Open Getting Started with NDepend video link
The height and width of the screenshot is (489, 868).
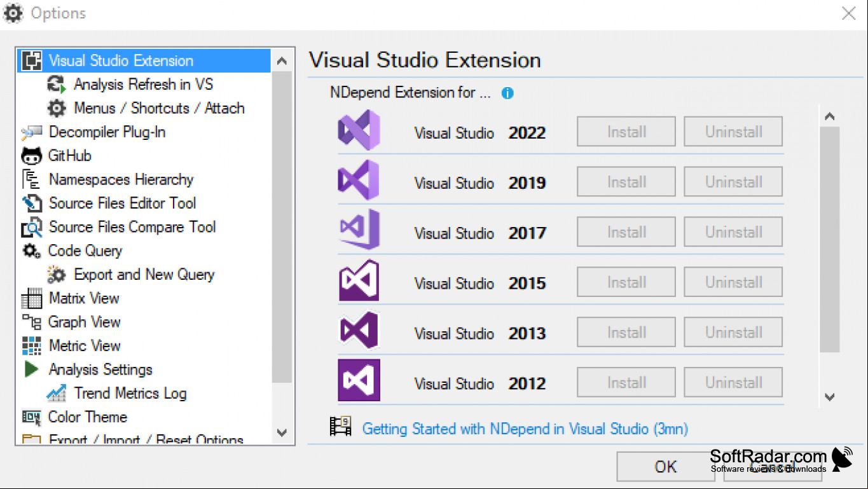pos(525,429)
